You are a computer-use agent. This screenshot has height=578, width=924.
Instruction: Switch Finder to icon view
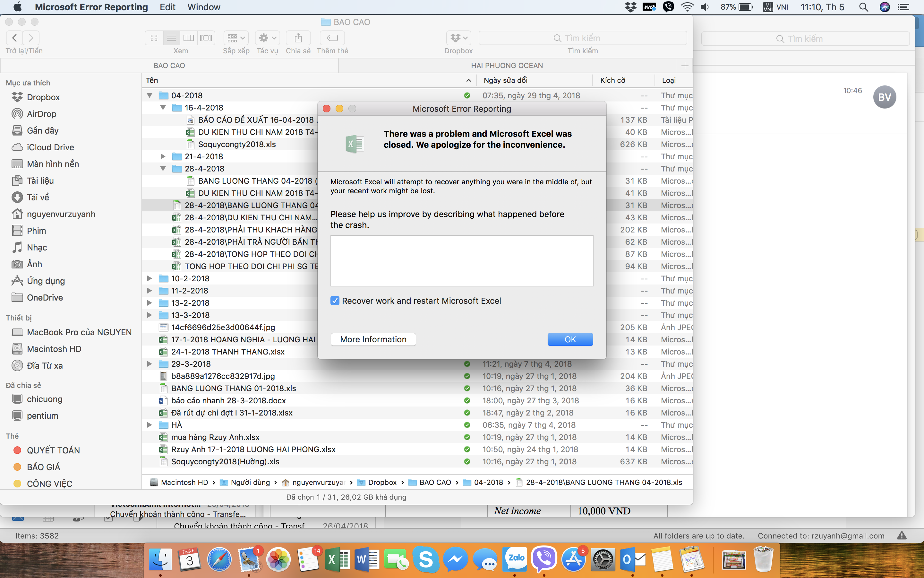pos(154,38)
